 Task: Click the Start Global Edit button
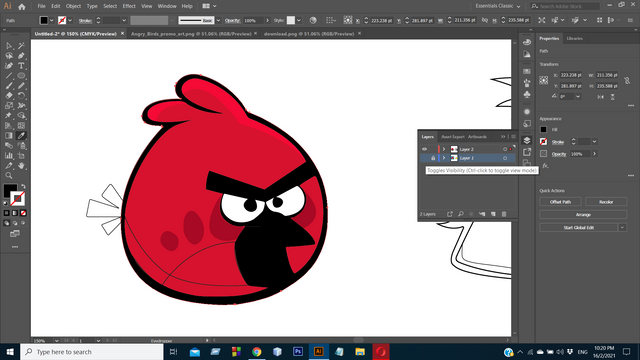coord(579,227)
